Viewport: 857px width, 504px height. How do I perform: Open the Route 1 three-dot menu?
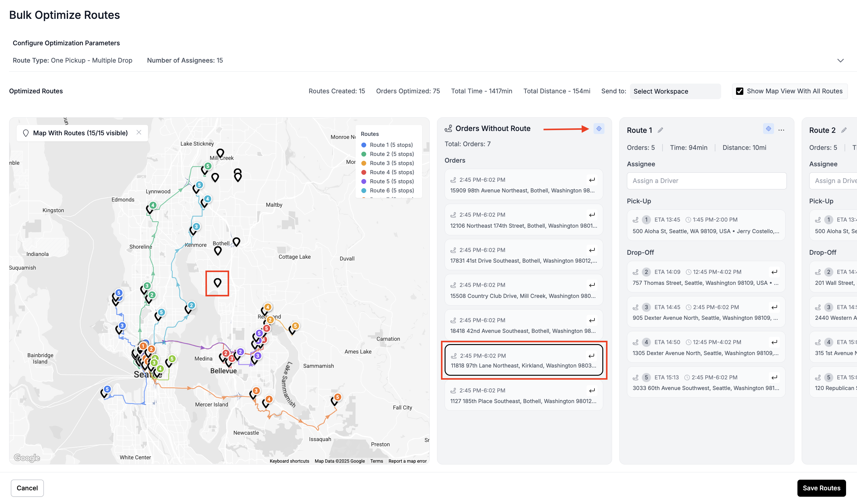tap(781, 130)
